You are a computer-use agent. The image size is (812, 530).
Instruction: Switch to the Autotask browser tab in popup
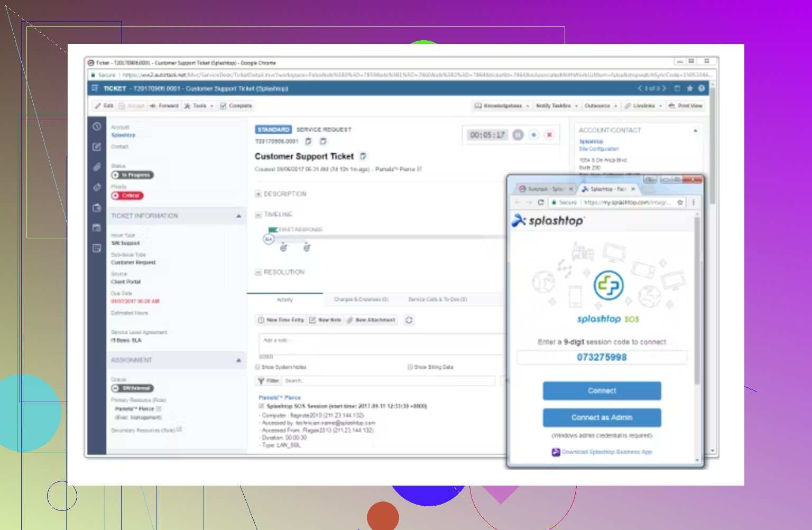click(546, 189)
